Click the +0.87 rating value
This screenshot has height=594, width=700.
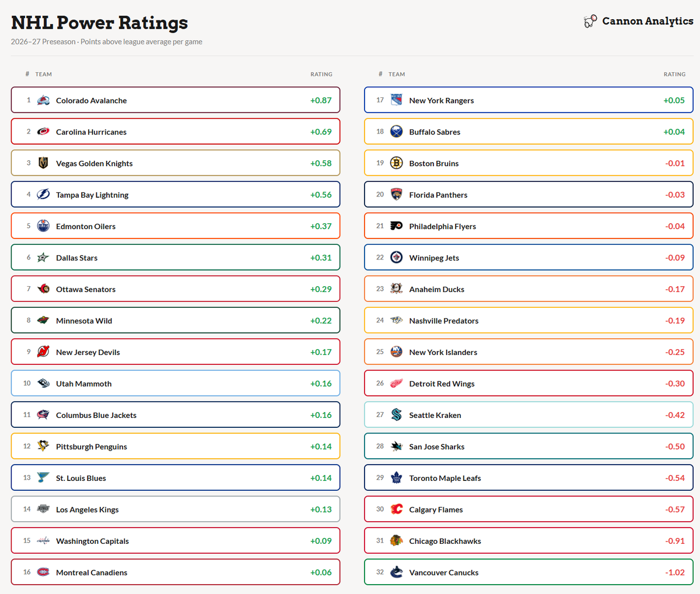tap(321, 100)
